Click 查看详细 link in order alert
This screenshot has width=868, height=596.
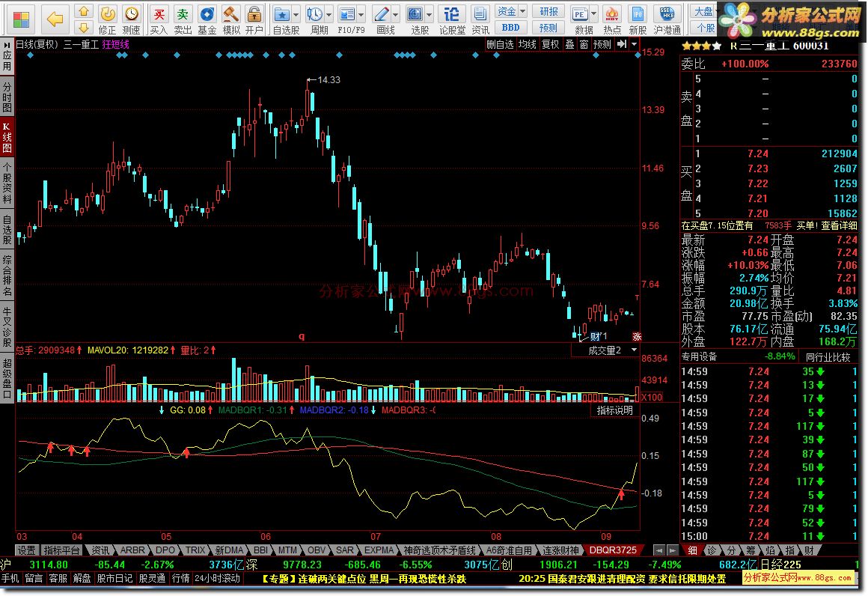[x=839, y=225]
